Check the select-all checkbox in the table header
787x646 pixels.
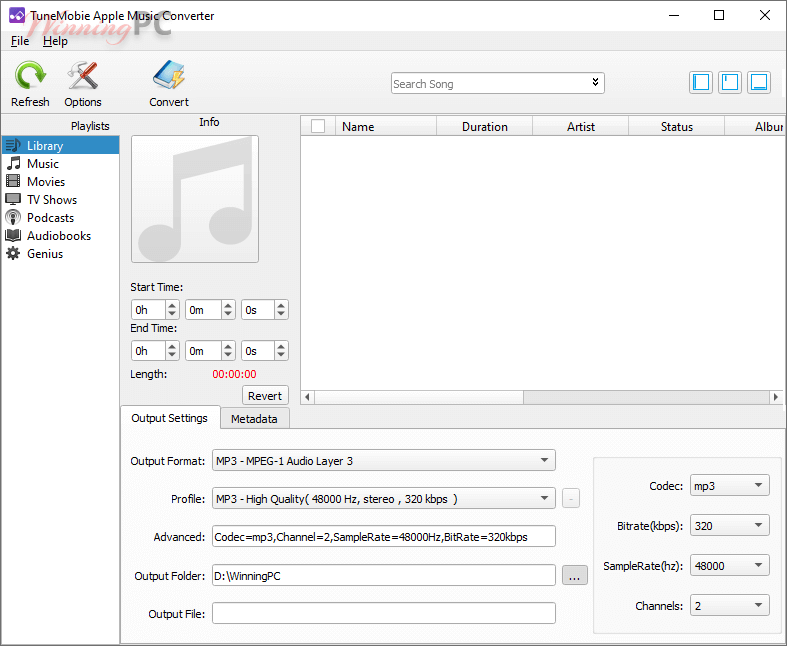tap(318, 126)
